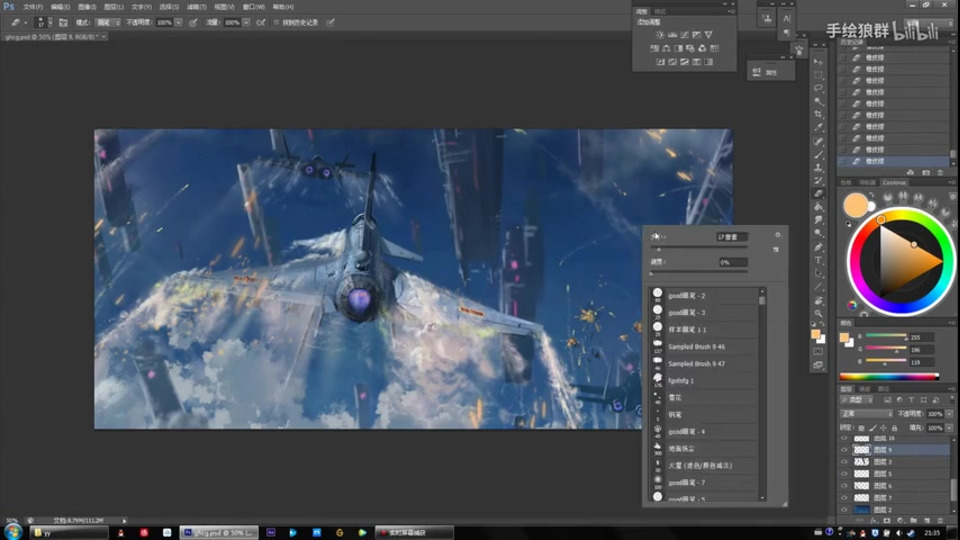Hide layer 图层 7 with the eye icon
Viewport: 960px width, 540px height.
(x=844, y=498)
